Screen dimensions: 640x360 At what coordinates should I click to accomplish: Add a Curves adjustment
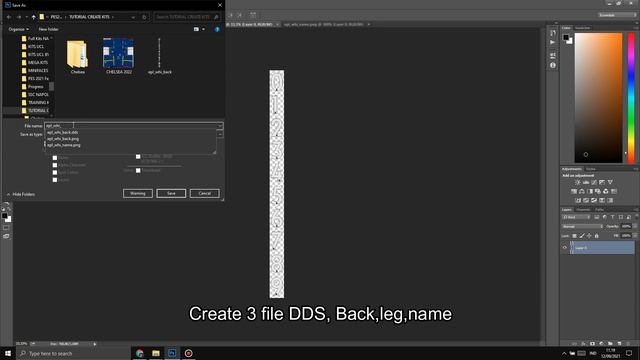(x=594, y=182)
